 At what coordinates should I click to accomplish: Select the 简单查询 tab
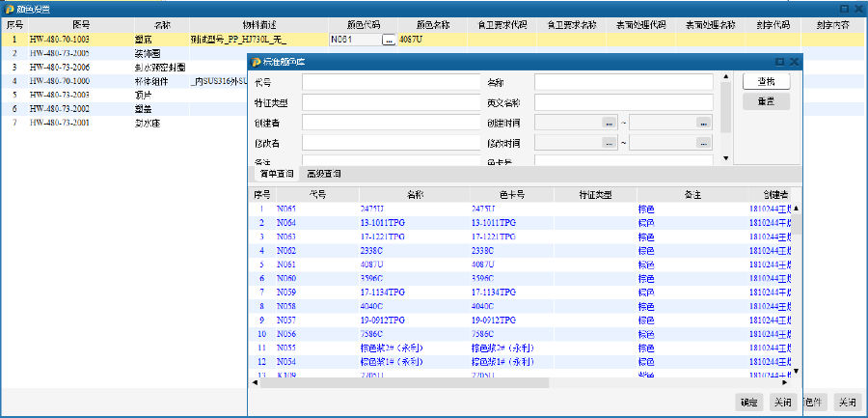276,174
